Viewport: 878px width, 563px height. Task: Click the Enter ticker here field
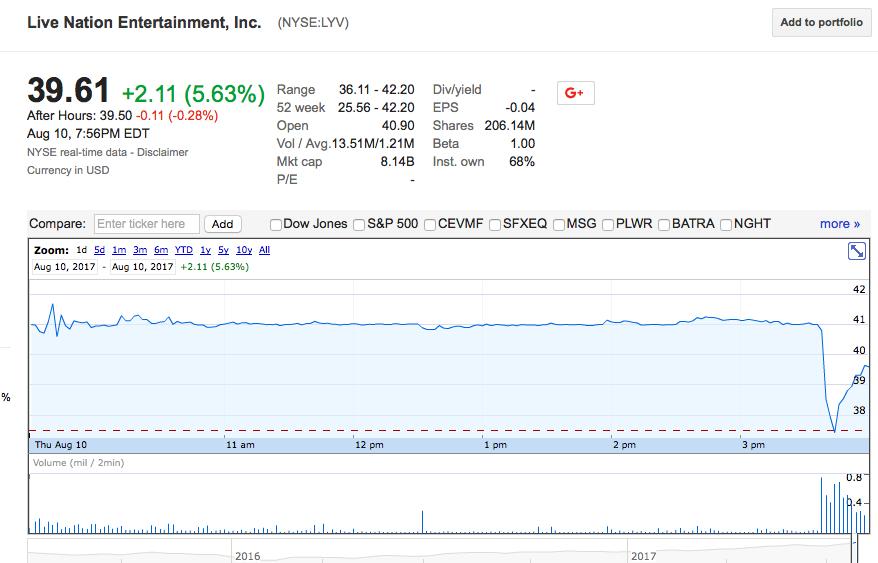coord(147,224)
